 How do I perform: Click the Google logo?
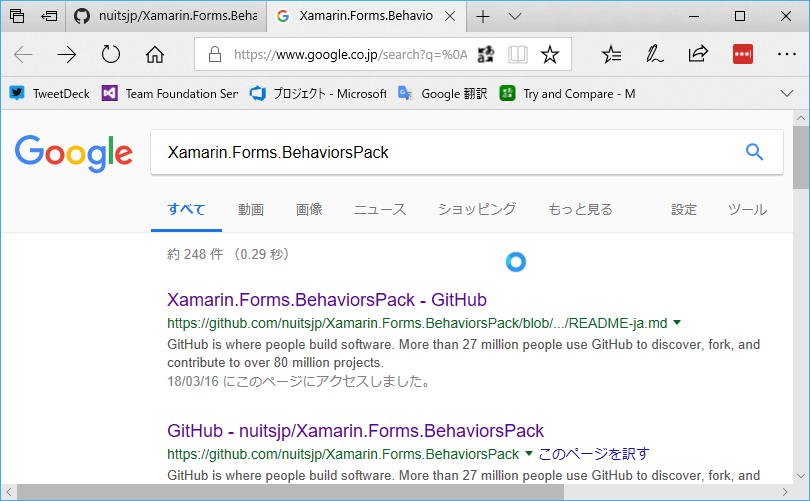click(x=74, y=153)
